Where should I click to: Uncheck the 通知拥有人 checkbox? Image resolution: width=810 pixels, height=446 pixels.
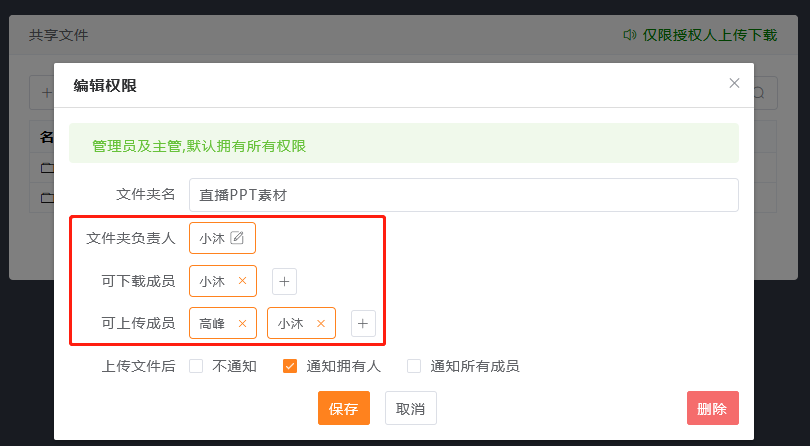(290, 366)
